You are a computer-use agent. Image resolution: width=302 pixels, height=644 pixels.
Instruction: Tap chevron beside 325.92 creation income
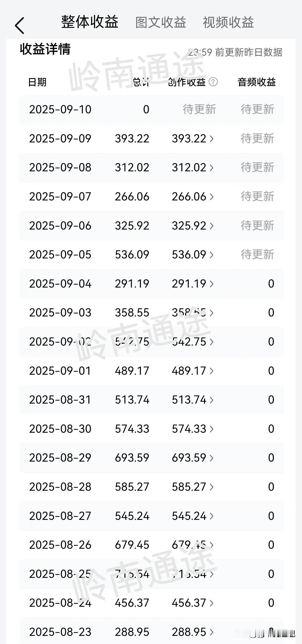point(212,226)
